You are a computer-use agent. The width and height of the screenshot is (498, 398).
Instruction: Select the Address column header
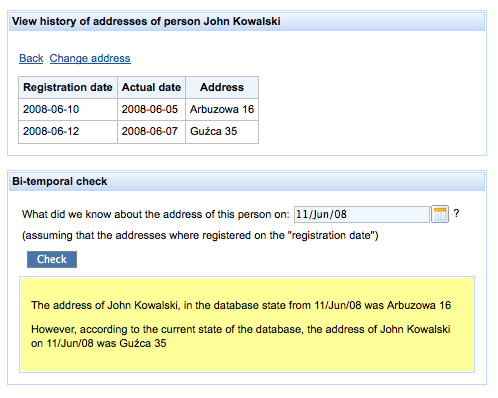point(222,87)
